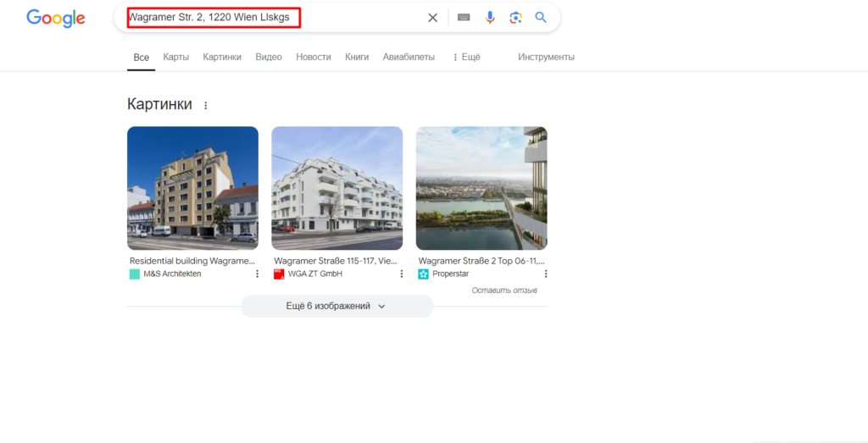
Task: Switch to the Видео tab
Action: [269, 57]
